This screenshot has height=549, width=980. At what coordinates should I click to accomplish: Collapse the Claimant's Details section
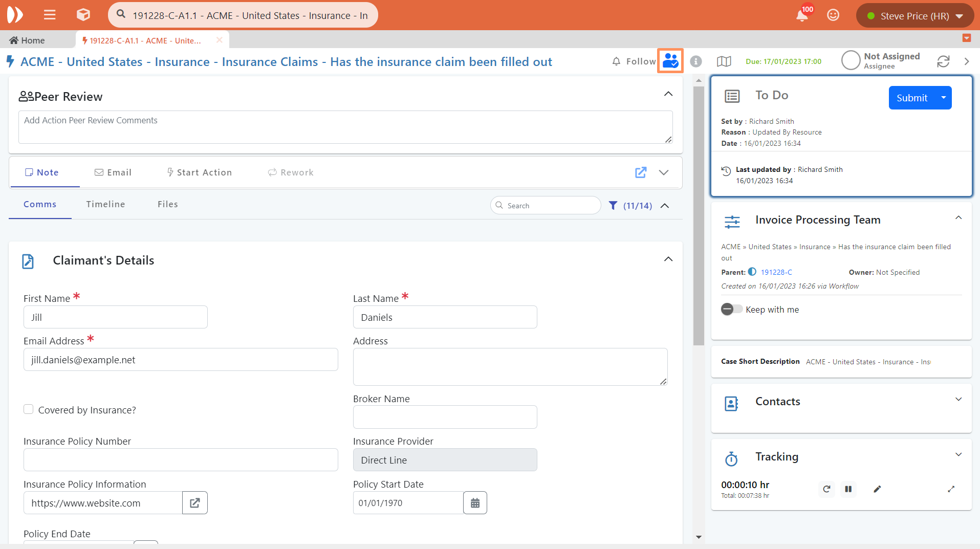coord(668,259)
